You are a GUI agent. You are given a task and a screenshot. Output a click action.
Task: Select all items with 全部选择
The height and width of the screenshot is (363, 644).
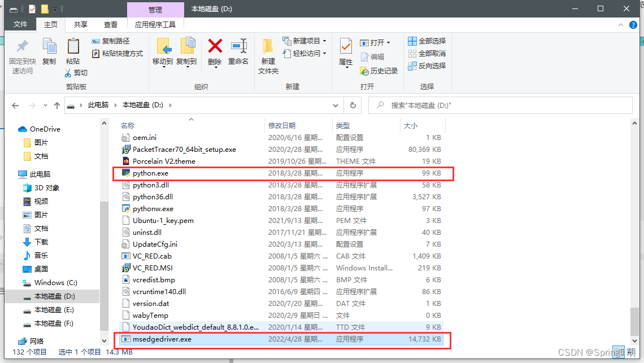(427, 41)
